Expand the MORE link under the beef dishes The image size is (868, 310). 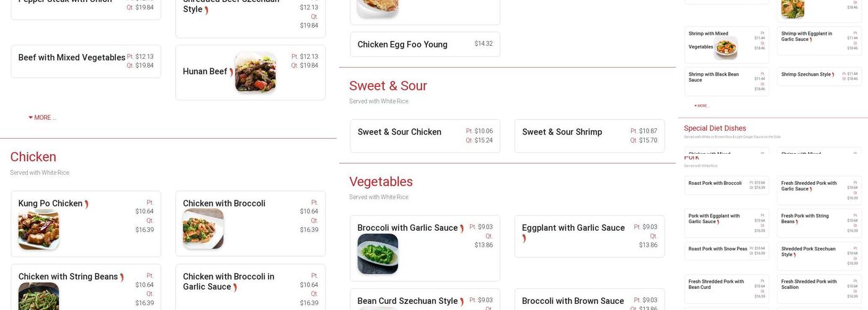point(42,118)
